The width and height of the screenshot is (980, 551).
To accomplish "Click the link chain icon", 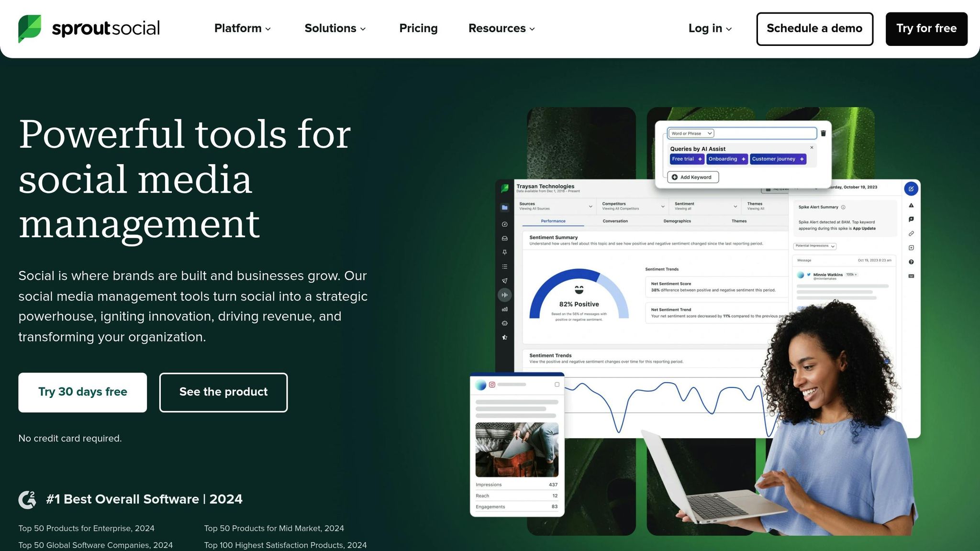I will (911, 233).
